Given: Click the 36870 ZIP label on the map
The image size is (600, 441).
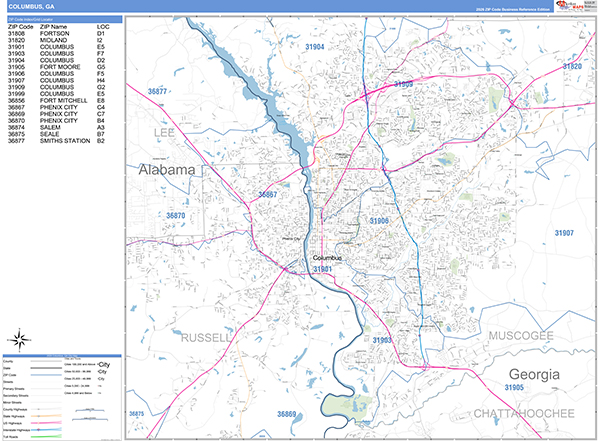Looking at the screenshot, I should [x=176, y=216].
